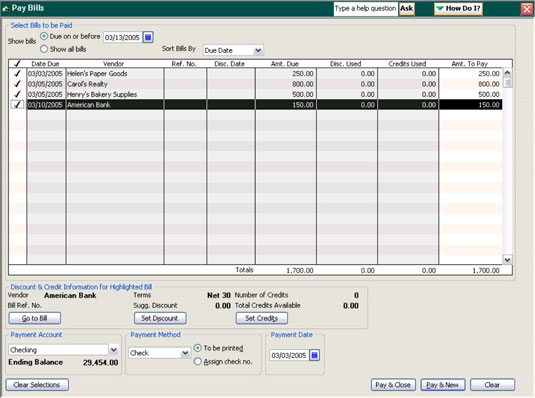Open the How Do I? menu

click(458, 9)
